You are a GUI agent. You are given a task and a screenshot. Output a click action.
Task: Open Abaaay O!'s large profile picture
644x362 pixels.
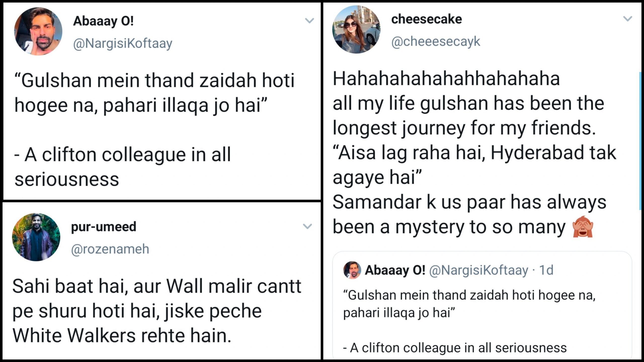coord(38,31)
